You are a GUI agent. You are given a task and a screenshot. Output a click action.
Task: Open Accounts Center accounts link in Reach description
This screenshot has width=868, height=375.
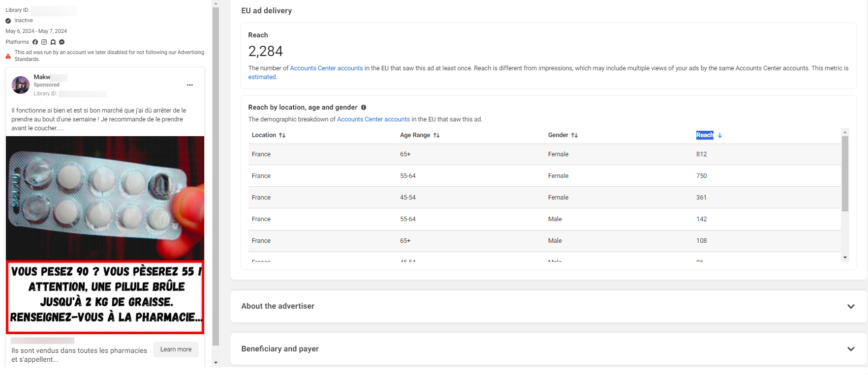coord(326,68)
